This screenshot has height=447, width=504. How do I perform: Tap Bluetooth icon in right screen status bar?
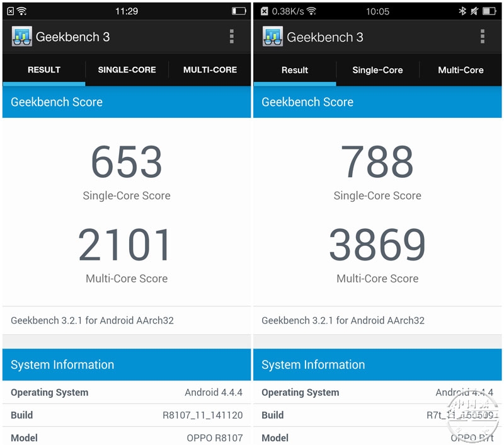[462, 11]
